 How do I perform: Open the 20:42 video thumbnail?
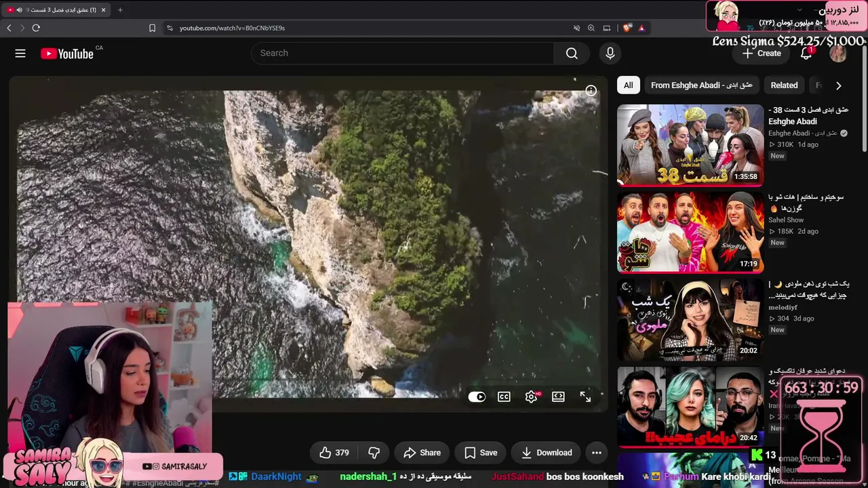click(x=690, y=407)
